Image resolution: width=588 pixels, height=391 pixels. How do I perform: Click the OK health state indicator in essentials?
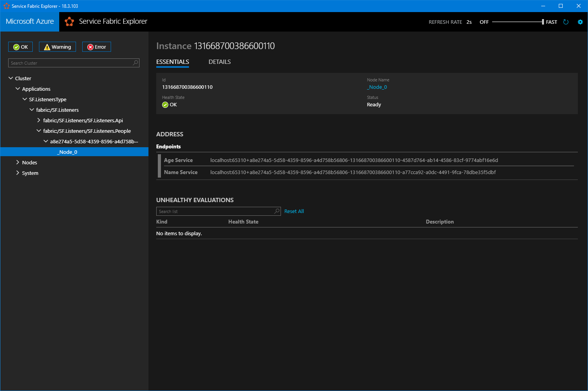tap(170, 105)
